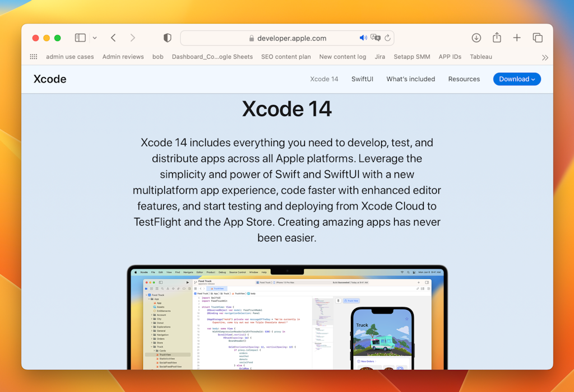Show the tab overview
This screenshot has width=574, height=392.
tap(538, 38)
